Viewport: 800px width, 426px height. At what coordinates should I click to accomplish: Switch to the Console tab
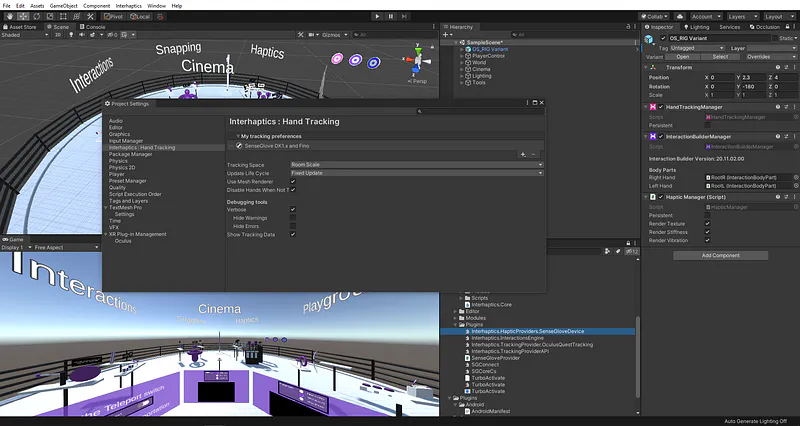[x=92, y=27]
